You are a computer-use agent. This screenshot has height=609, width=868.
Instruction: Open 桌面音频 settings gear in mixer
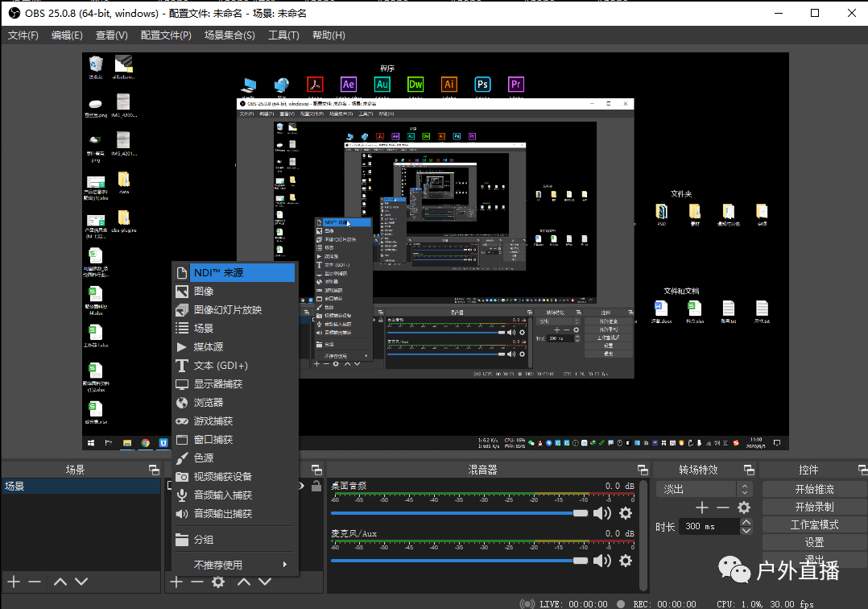coord(626,513)
